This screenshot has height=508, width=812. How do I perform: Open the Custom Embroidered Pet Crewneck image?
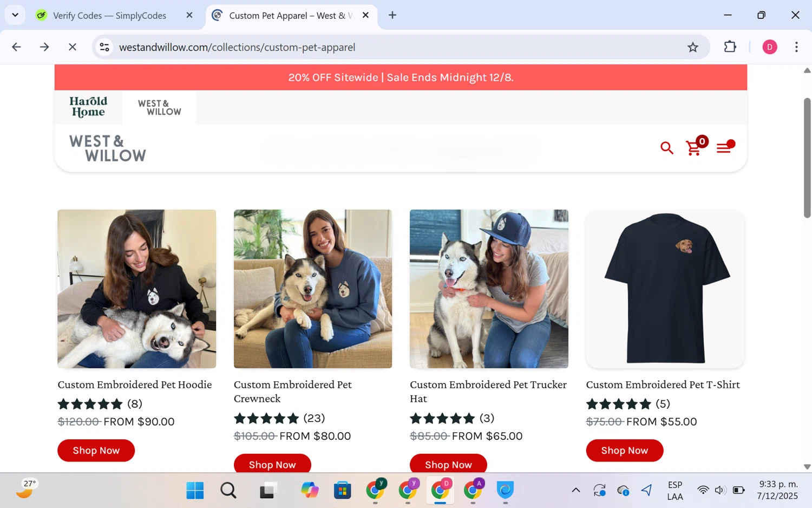[x=313, y=289]
